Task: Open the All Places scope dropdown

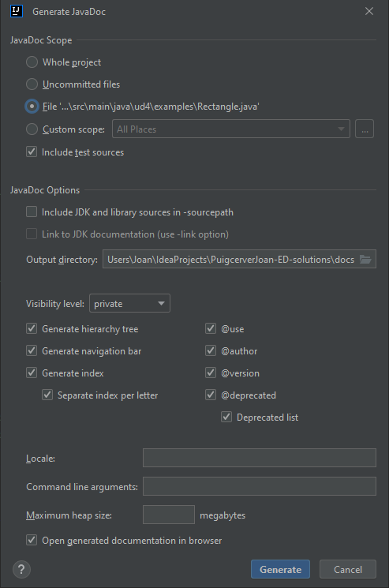Action: pos(231,129)
